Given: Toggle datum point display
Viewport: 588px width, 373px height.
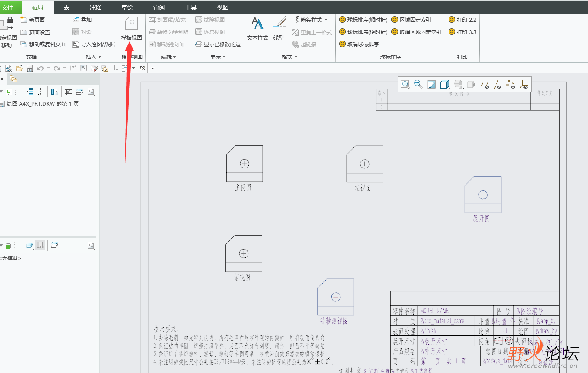Looking at the screenshot, I should tap(511, 84).
